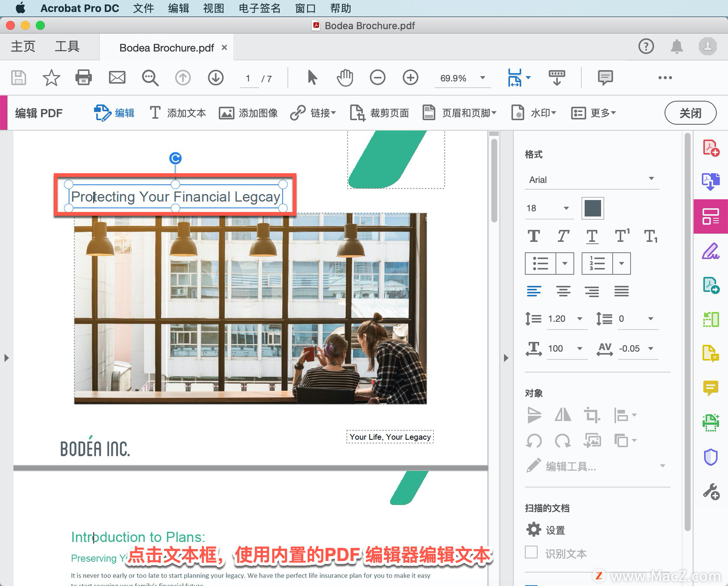
Task: Toggle bold text formatting
Action: pyautogui.click(x=534, y=236)
